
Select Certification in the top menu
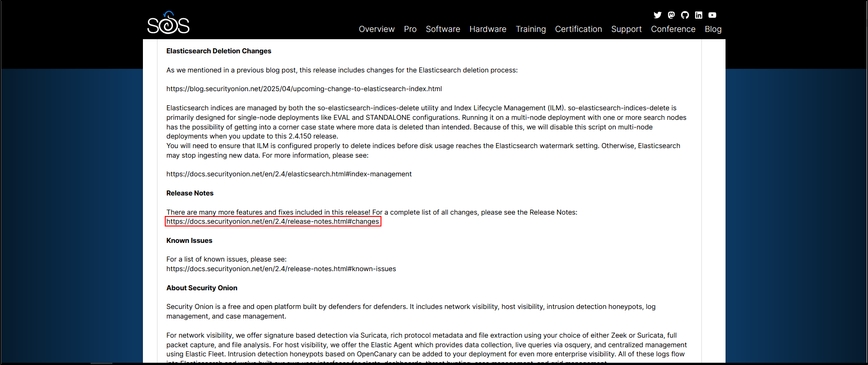pos(578,29)
